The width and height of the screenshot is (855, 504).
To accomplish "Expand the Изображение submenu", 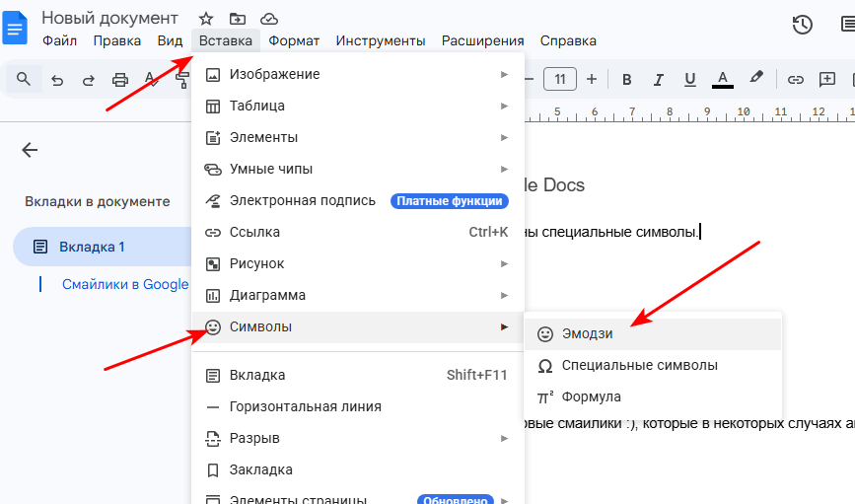I will [x=358, y=74].
